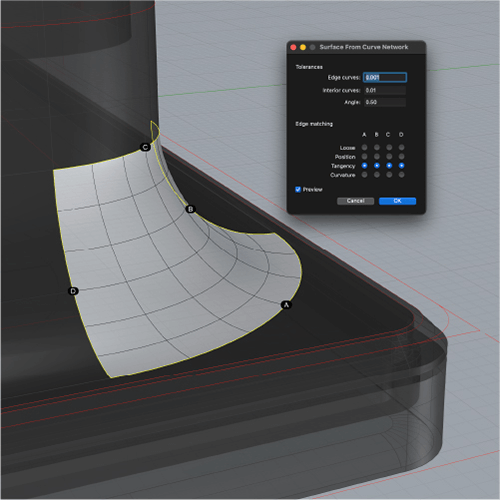Select Loose matching for edge D
500x500 pixels.
401,147
